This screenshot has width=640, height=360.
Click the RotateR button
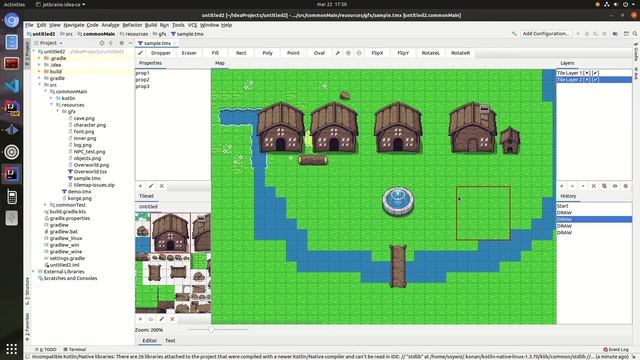(x=460, y=53)
